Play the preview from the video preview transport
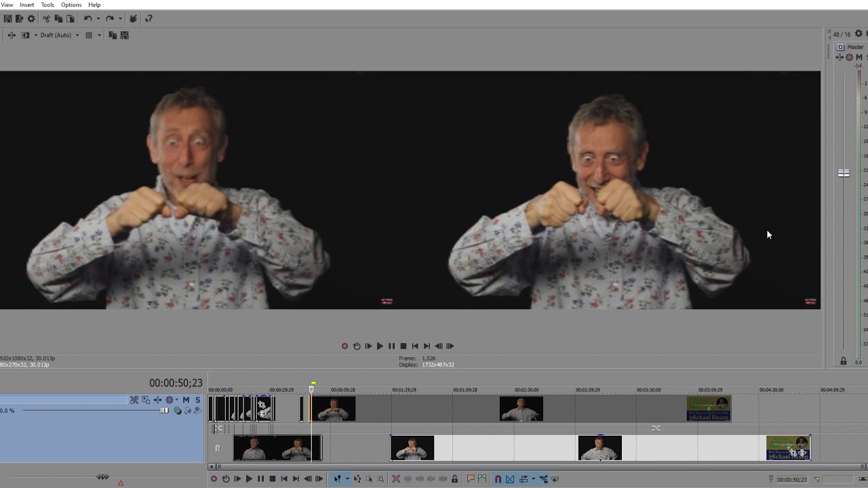Viewport: 868px width, 488px height. (x=380, y=346)
